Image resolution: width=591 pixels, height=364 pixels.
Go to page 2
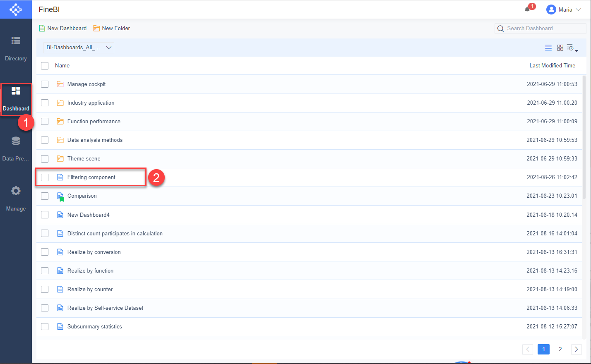click(560, 349)
